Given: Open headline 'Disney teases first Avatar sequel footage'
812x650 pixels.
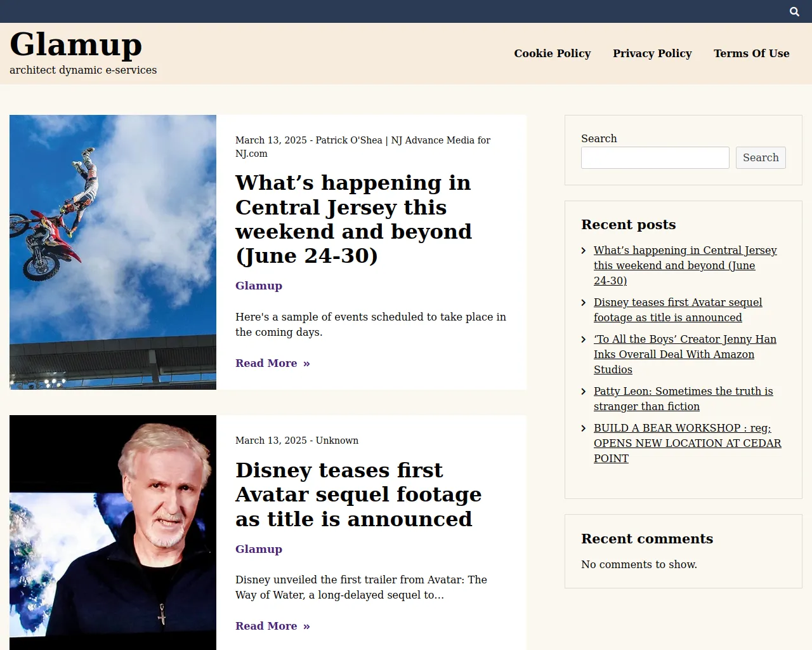Looking at the screenshot, I should (358, 494).
